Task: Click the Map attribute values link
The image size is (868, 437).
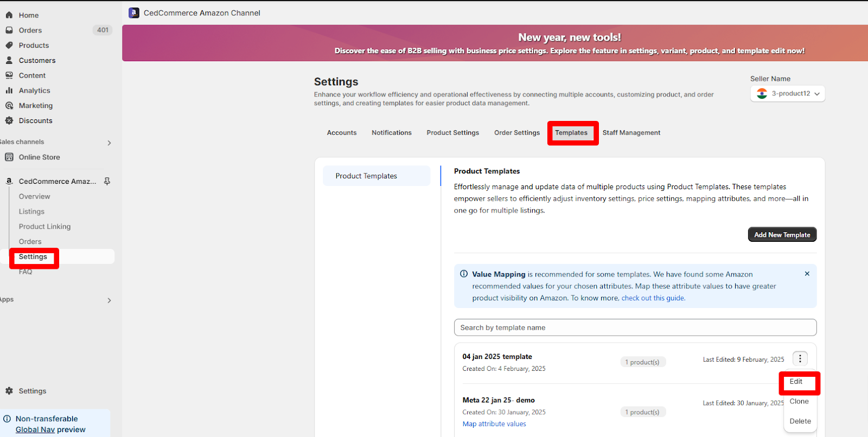Action: 494,424
